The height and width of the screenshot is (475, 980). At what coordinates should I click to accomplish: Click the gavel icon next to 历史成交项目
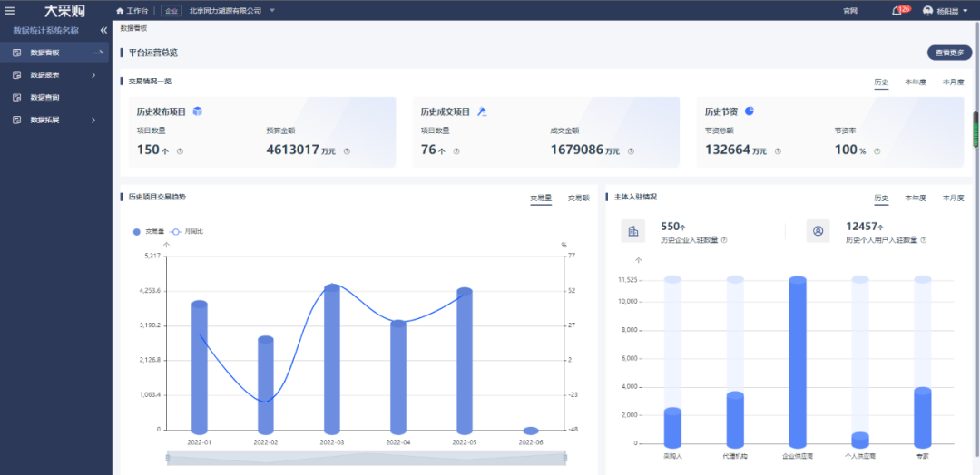pos(482,111)
